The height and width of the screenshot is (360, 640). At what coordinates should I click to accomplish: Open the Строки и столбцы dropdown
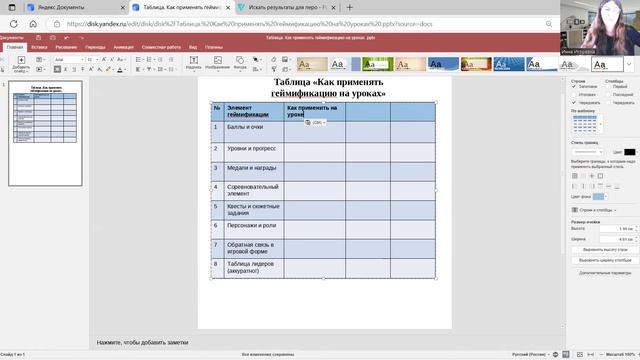(x=594, y=210)
